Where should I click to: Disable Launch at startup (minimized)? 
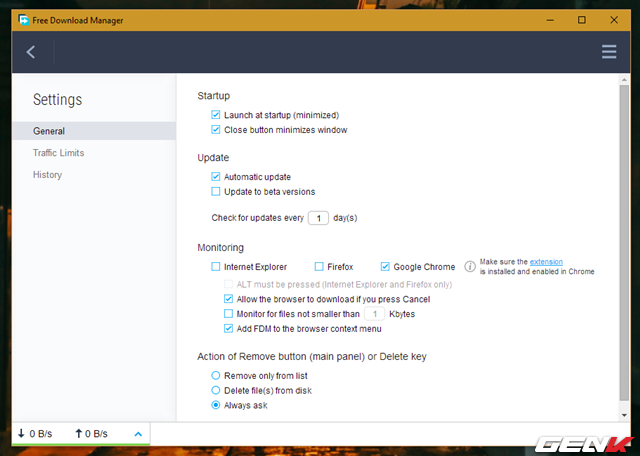pyautogui.click(x=216, y=115)
